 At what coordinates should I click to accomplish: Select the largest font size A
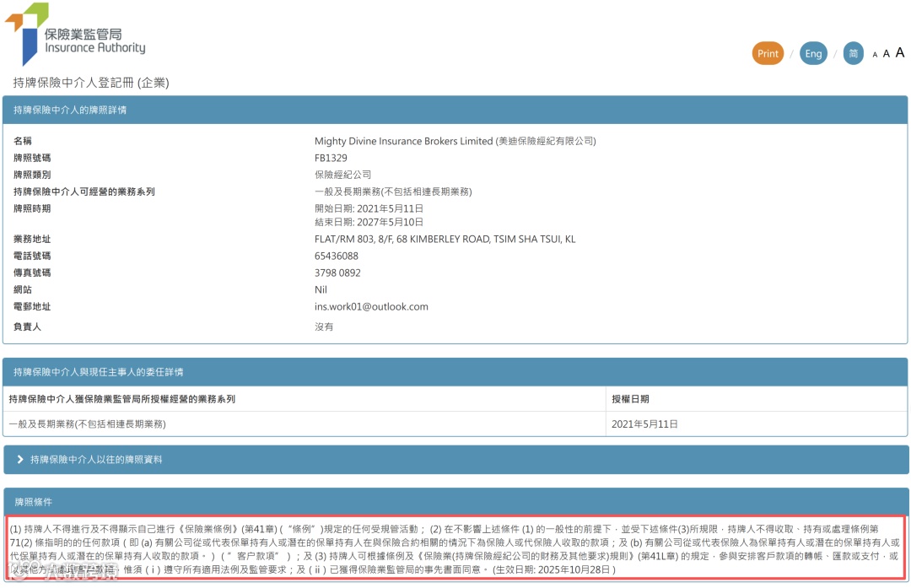900,52
